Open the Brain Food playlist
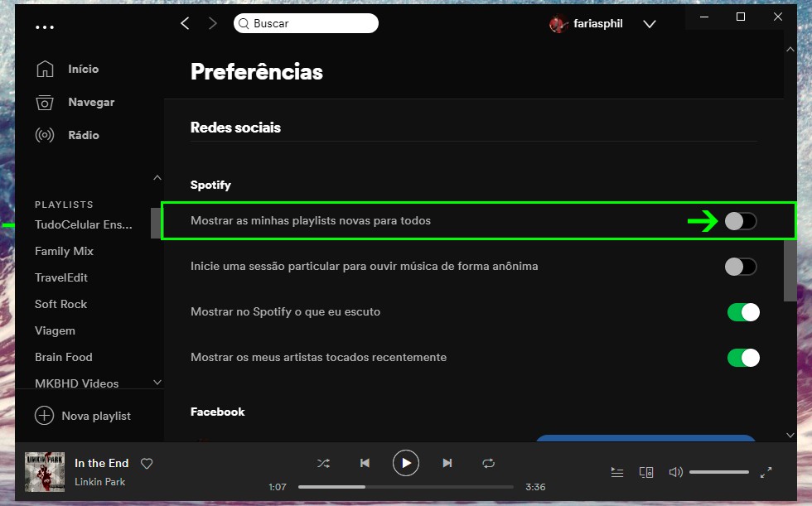 point(63,357)
